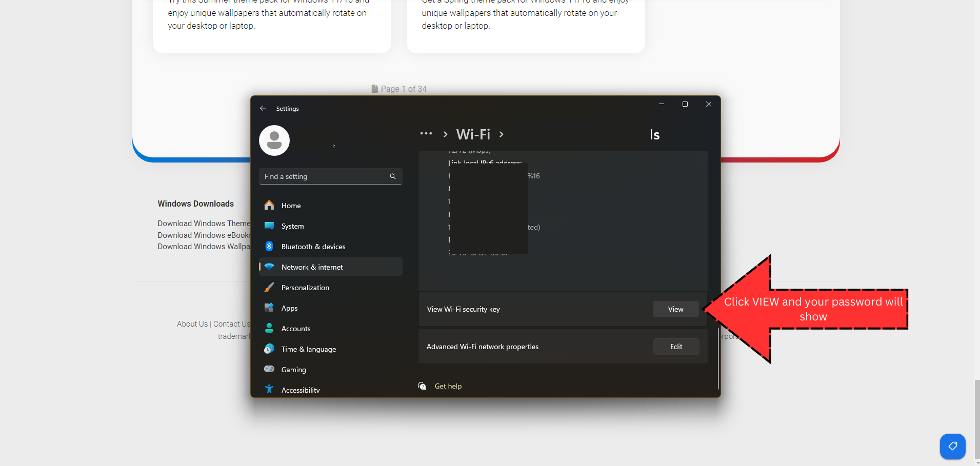Click the Accounts person icon

pos(269,329)
